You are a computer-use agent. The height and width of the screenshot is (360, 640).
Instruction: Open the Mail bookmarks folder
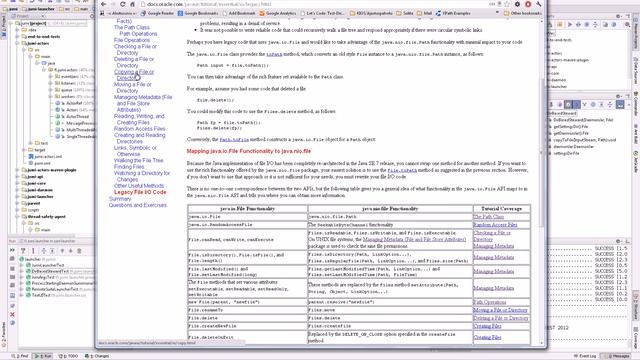(x=424, y=13)
